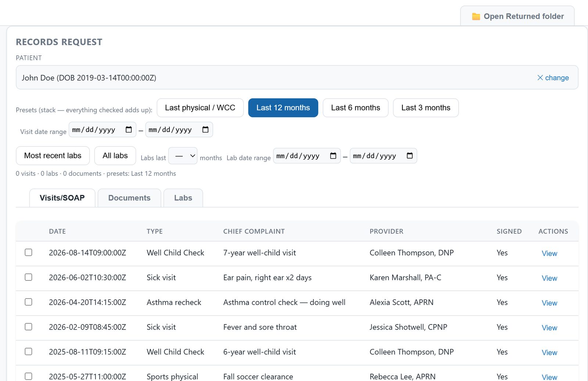Toggle the Last 6 months preset
This screenshot has height=381, width=588.
(x=355, y=108)
